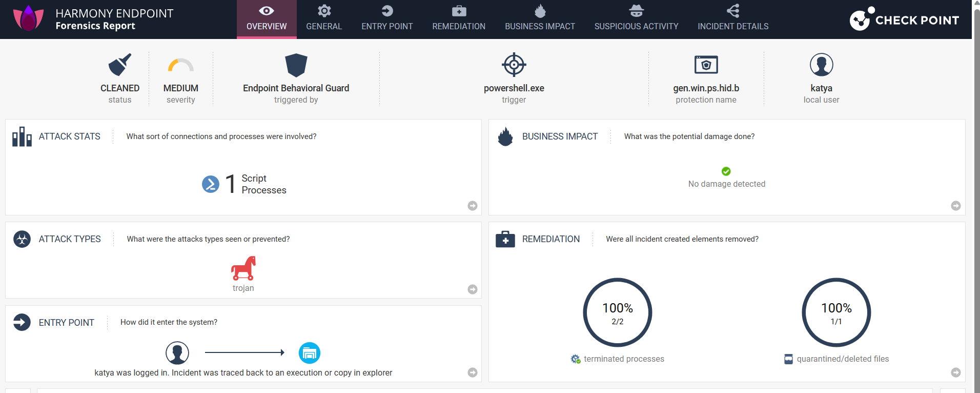The width and height of the screenshot is (980, 393).
Task: Click the terminated processes gear icon
Action: click(576, 359)
